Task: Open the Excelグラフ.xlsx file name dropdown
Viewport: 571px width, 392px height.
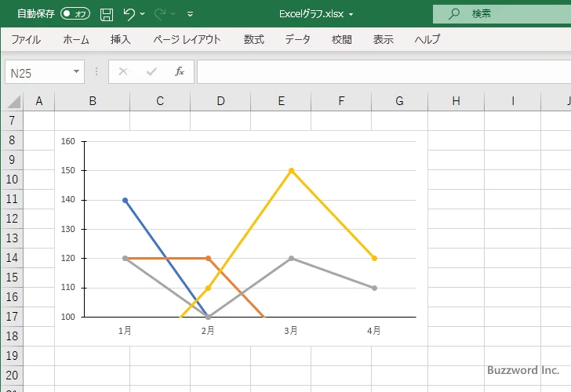Action: pos(351,15)
